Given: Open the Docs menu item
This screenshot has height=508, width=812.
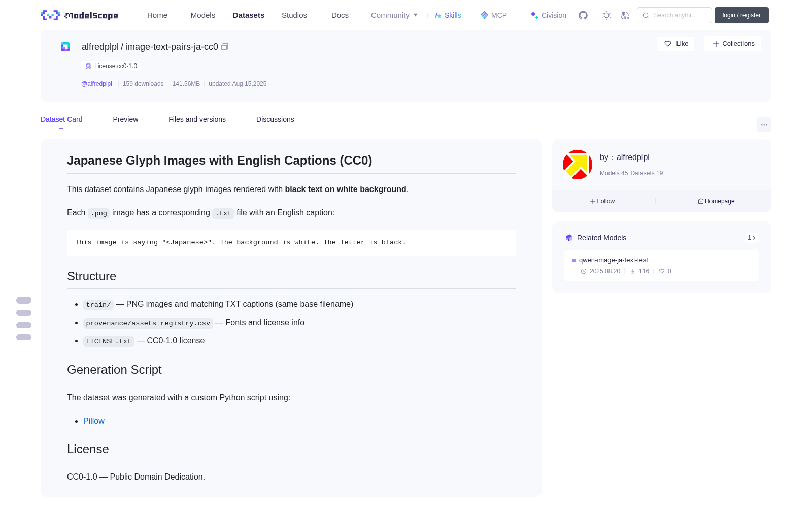Looking at the screenshot, I should [x=340, y=15].
